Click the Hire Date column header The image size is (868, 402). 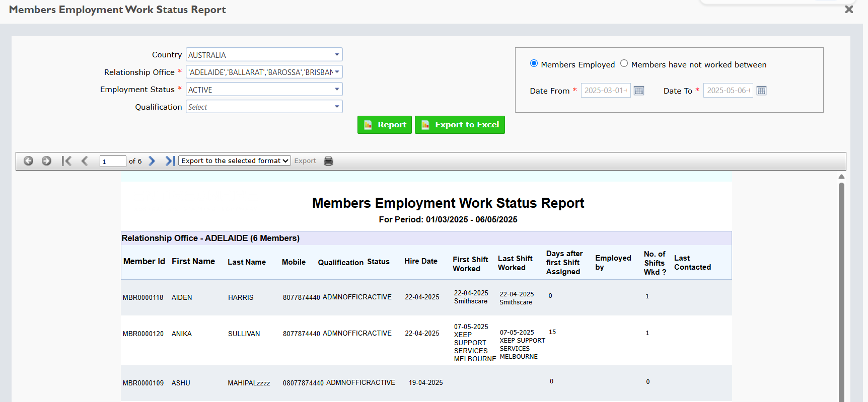click(x=421, y=261)
